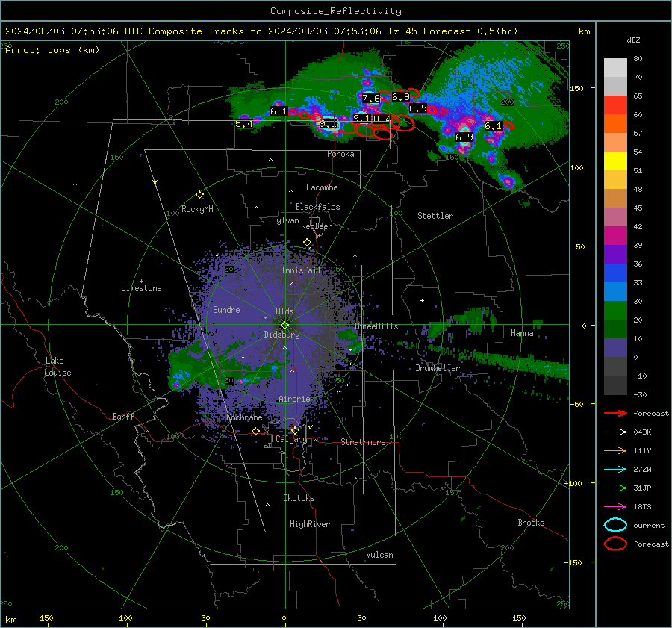672x628 pixels.
Task: Click the yellow diamond marker near RedDeer
Action: coord(307,243)
